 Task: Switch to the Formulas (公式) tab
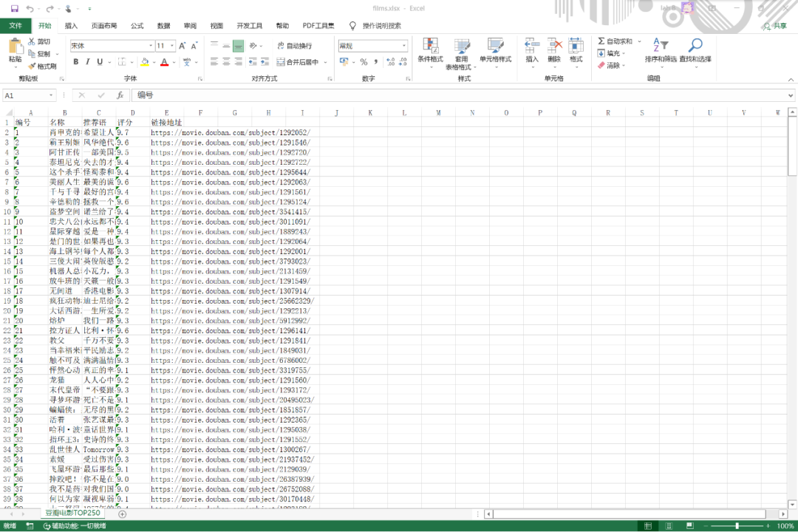[x=137, y=25]
